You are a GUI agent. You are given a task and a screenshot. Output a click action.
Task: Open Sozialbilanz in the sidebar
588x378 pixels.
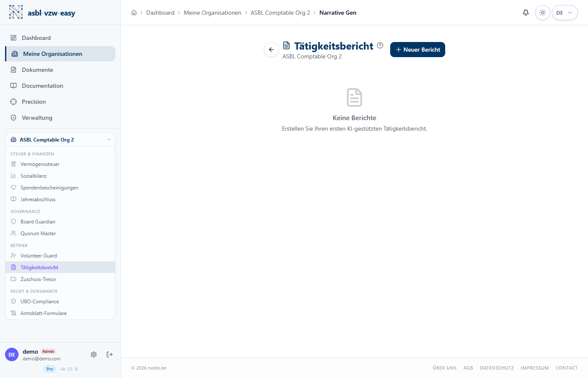tap(60, 176)
